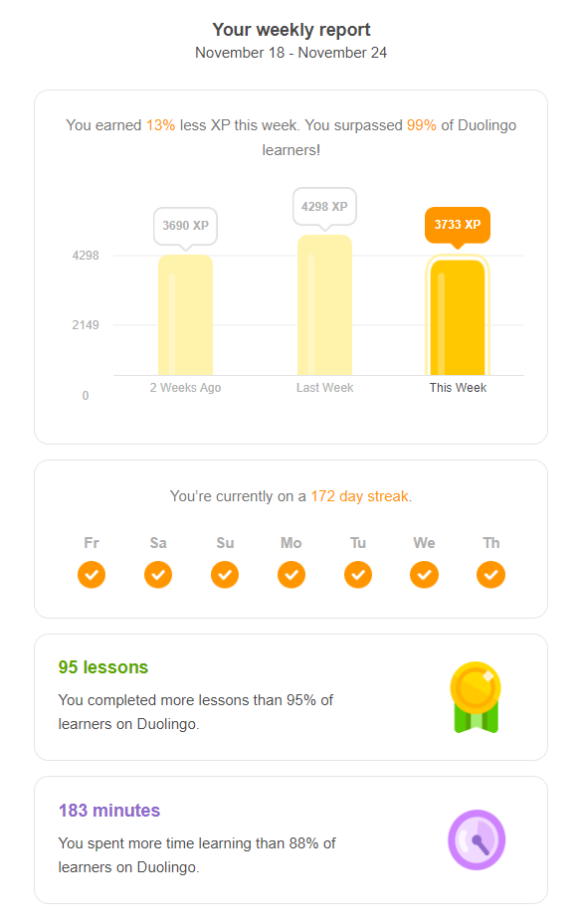
Task: Click the Sunday streak checkmark
Action: 225,575
